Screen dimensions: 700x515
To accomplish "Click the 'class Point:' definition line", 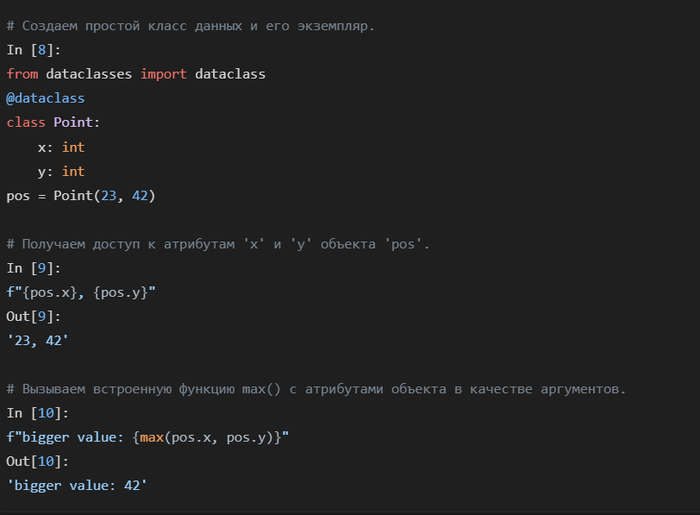I will coord(53,122).
